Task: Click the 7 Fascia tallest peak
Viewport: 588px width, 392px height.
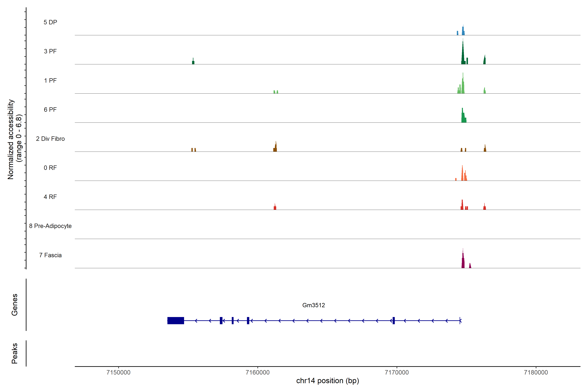Action: click(x=463, y=261)
